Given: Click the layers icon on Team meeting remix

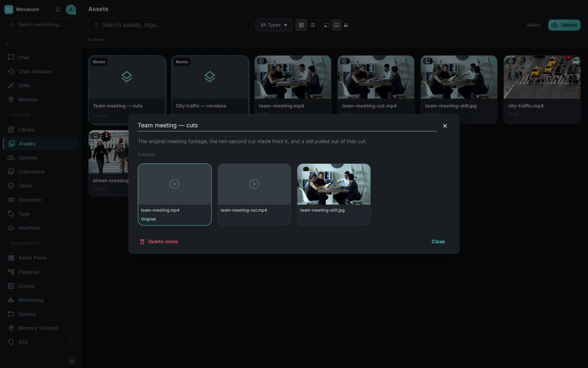Looking at the screenshot, I should tap(127, 77).
